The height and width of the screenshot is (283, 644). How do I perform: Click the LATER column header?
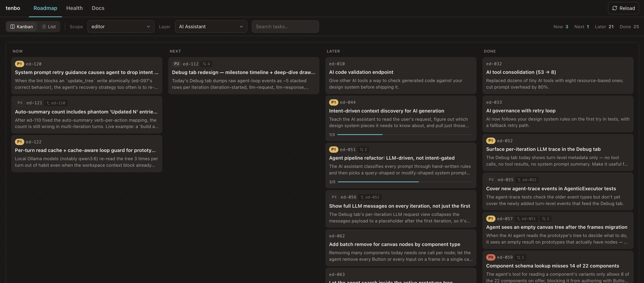pyautogui.click(x=333, y=51)
